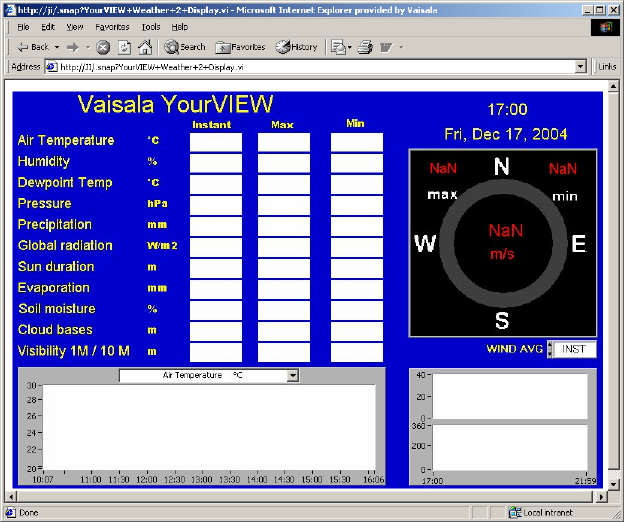Open the Favorites pane
Viewport: 624px width, 522px height.
240,47
